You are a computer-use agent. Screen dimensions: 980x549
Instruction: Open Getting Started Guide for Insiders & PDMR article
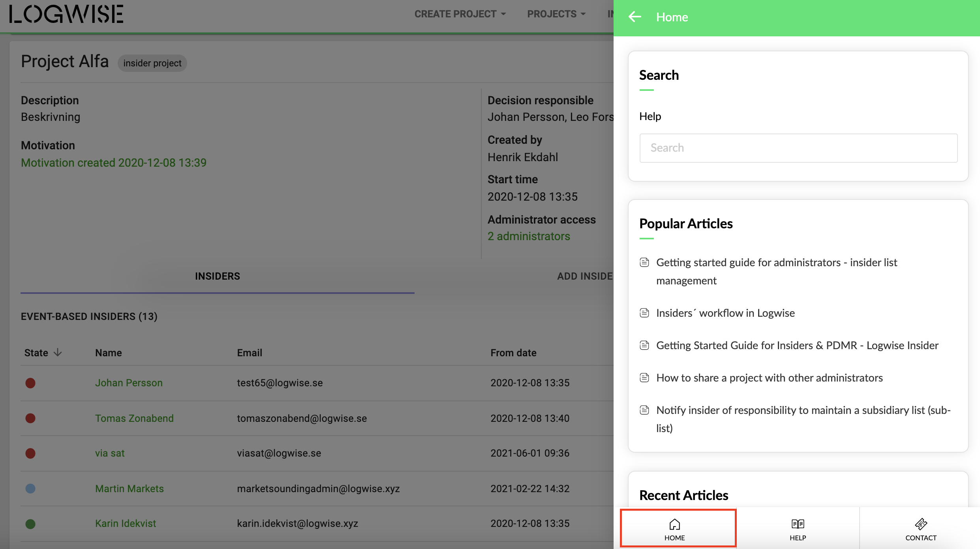(797, 346)
